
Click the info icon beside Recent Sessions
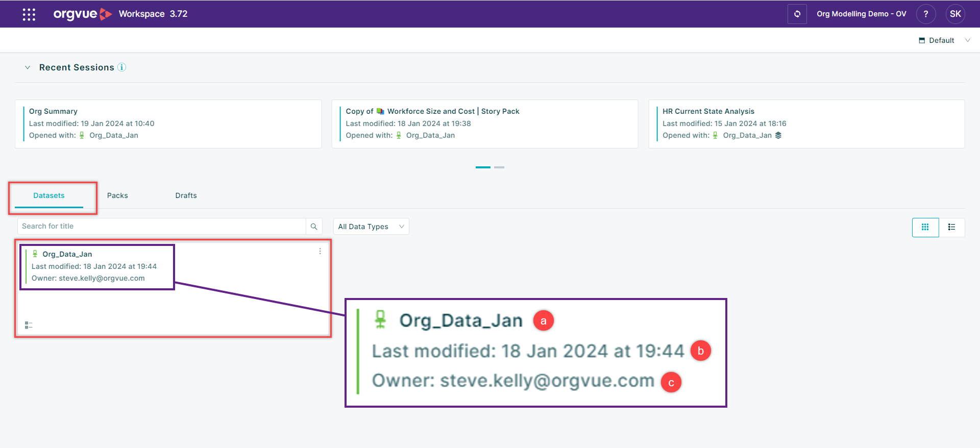pyautogui.click(x=121, y=67)
